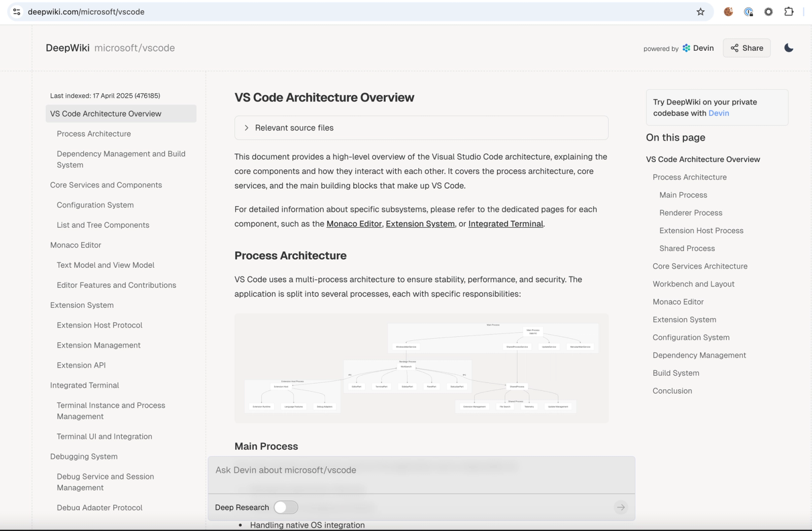
Task: Open Extension Management page in sidebar
Action: tap(98, 345)
